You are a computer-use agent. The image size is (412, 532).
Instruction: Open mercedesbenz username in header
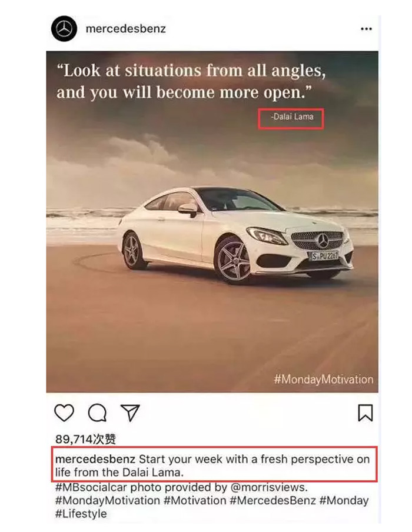(x=125, y=29)
